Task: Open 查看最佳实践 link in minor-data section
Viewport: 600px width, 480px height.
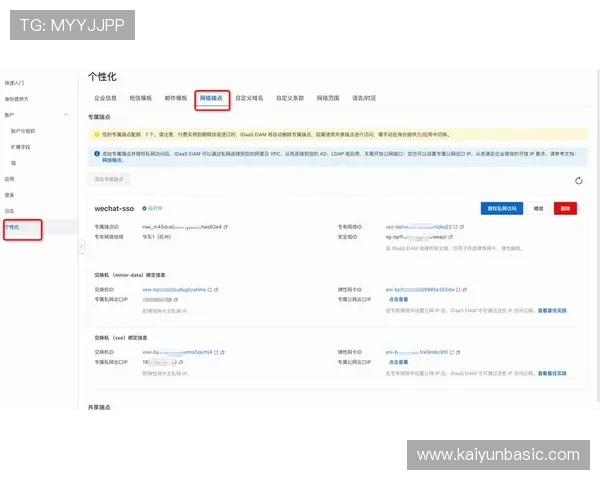Action: coord(552,310)
